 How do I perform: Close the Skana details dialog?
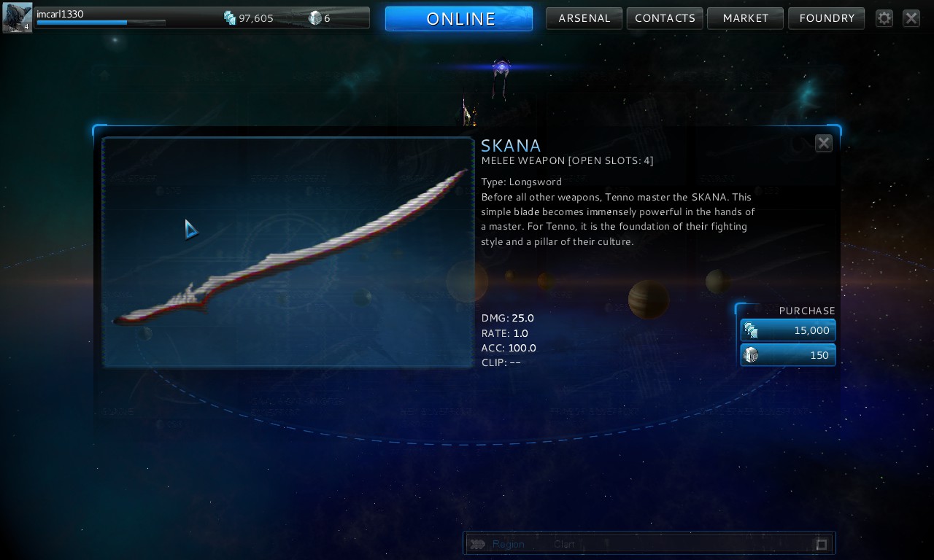tap(824, 143)
